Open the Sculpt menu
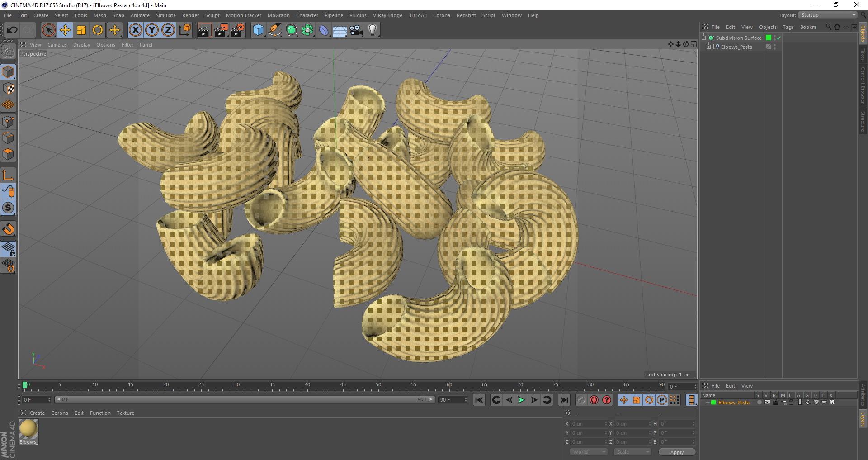This screenshot has width=868, height=460. click(212, 15)
